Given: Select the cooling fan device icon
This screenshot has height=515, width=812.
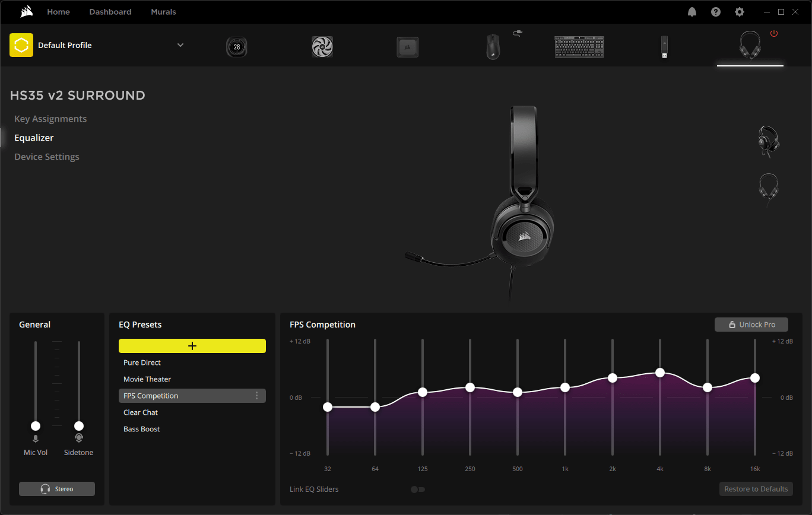Looking at the screenshot, I should point(322,47).
